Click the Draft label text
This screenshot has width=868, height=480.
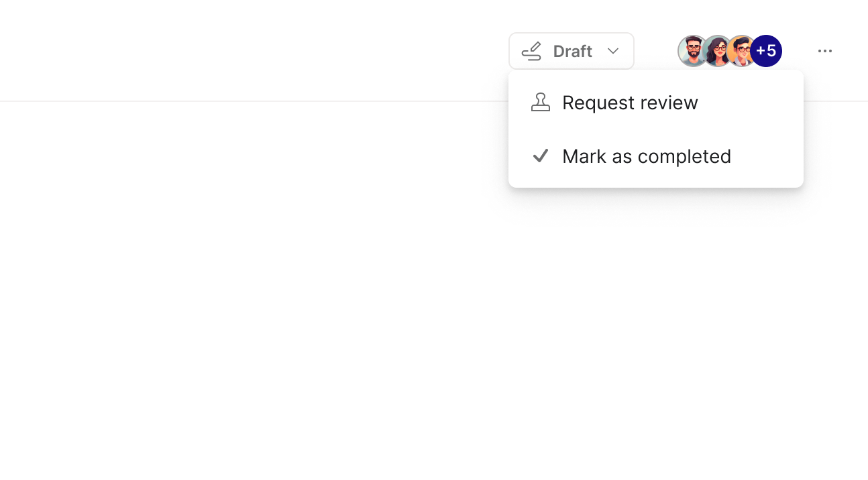click(x=572, y=51)
